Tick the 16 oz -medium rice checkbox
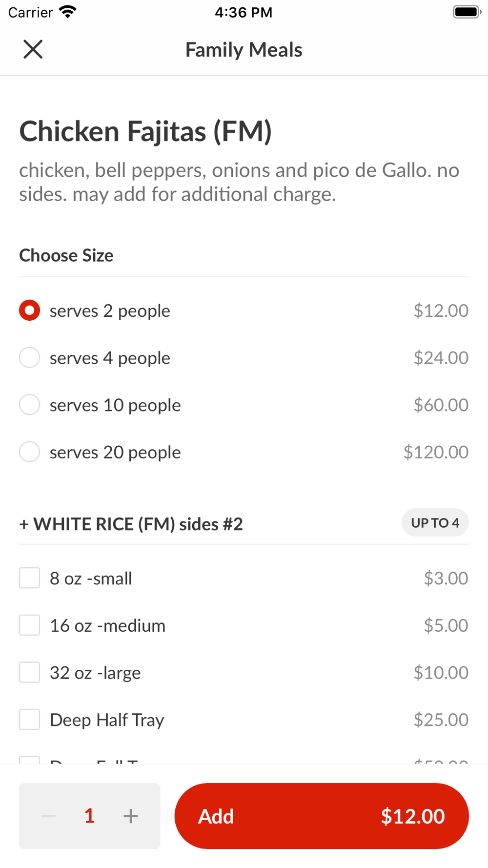This screenshot has height=868, width=488. point(30,625)
